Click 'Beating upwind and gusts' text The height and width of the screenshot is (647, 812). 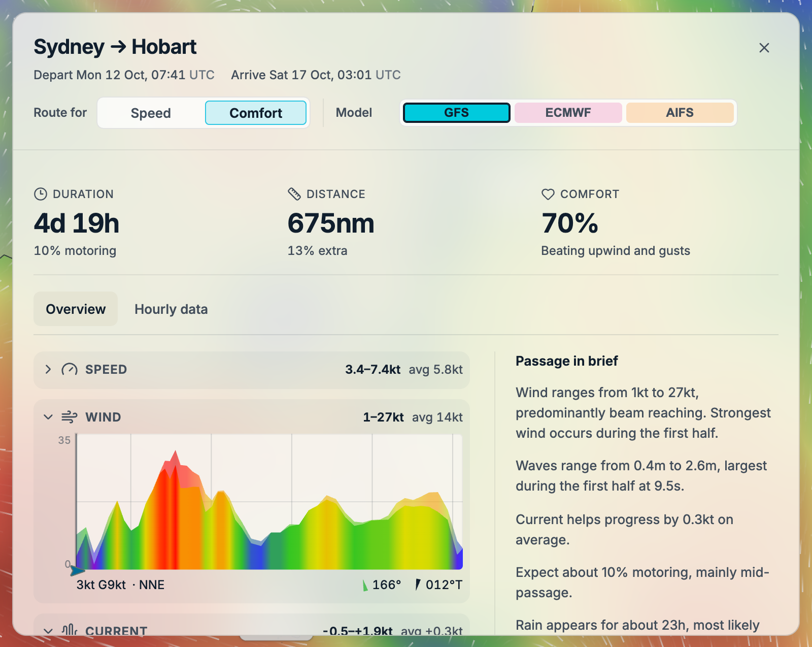(616, 250)
